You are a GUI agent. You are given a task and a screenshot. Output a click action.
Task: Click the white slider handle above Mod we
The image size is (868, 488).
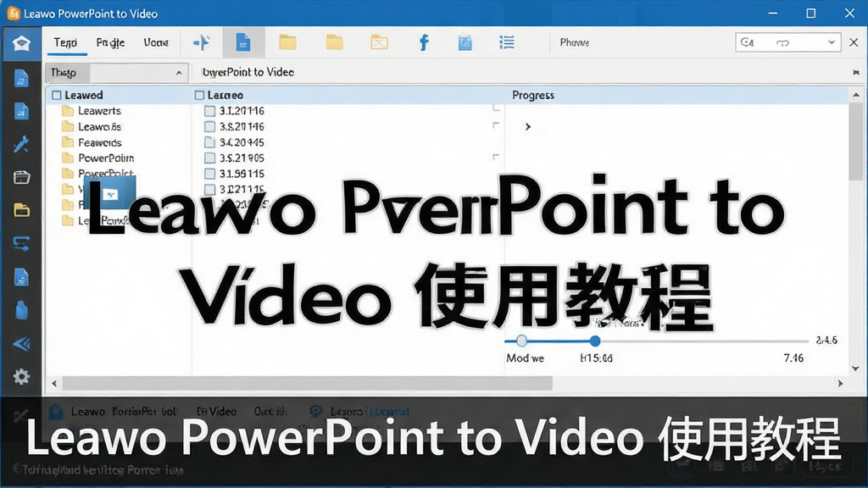tap(521, 341)
